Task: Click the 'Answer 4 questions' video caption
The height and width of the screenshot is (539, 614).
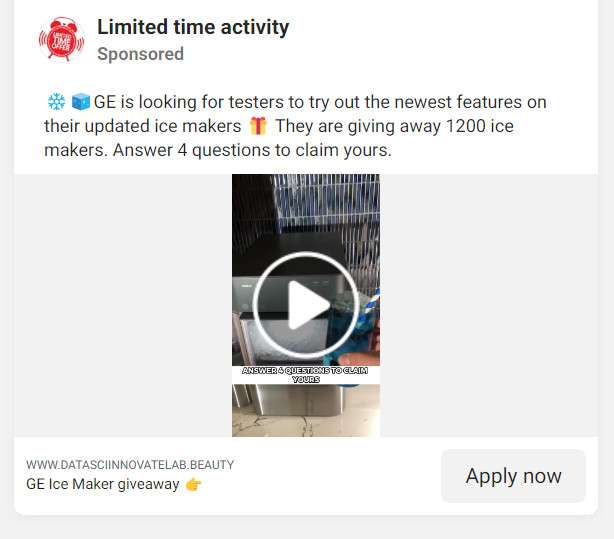Action: (305, 375)
